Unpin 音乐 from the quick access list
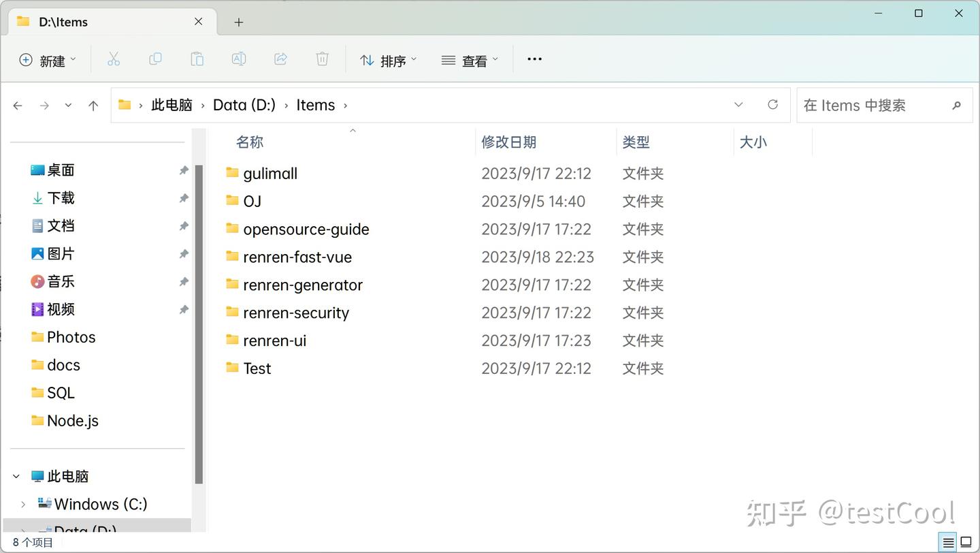The image size is (980, 553). (x=183, y=281)
